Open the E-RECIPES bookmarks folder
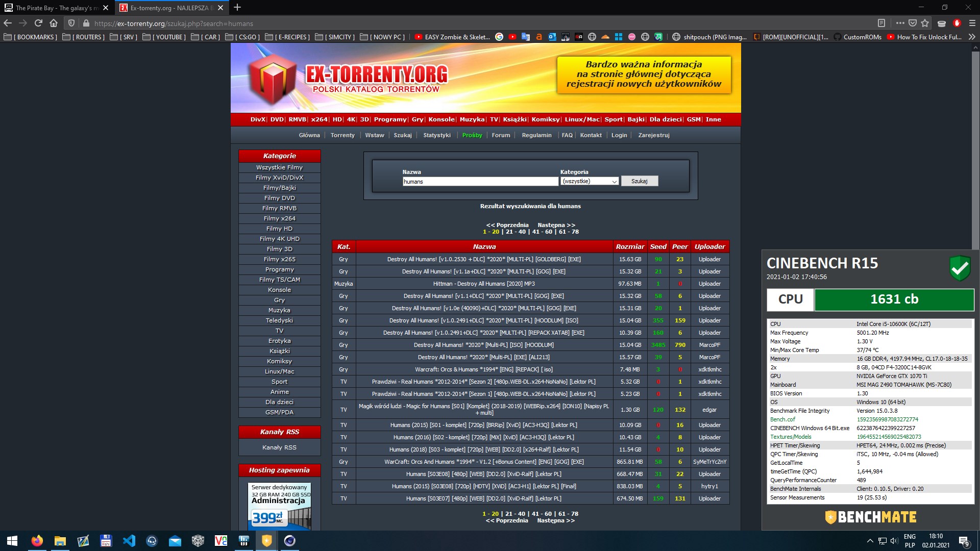This screenshot has height=551, width=980. click(x=288, y=37)
